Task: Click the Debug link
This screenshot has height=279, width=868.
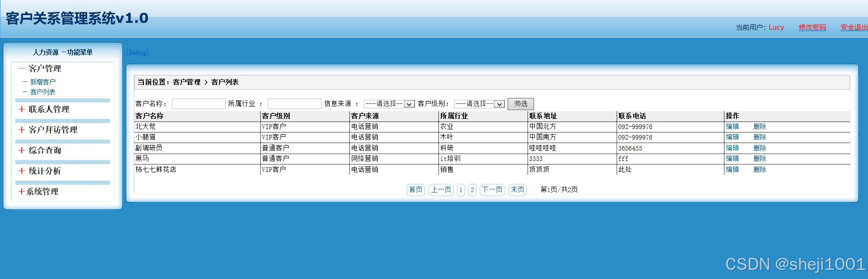Action: pos(138,53)
